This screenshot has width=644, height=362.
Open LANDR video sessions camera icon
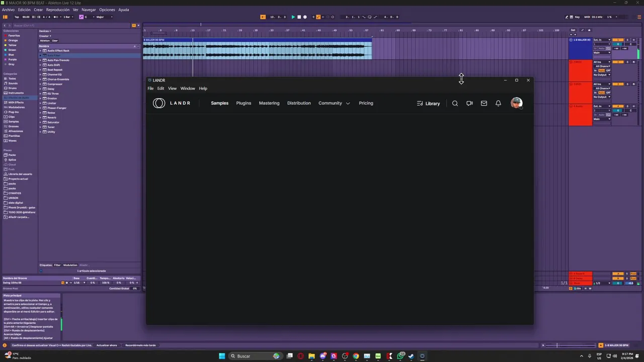(x=469, y=103)
